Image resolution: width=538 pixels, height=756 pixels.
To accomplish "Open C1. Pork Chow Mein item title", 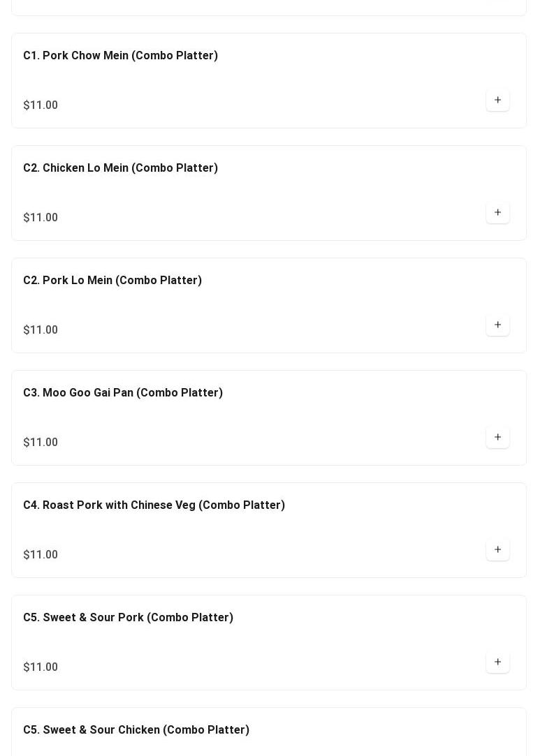I will click(120, 56).
